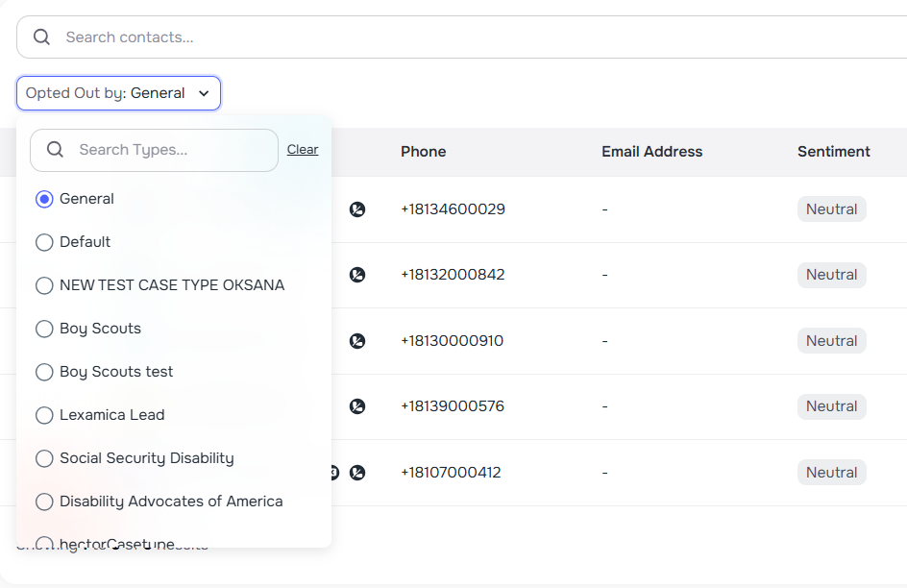This screenshot has height=588, width=907.
Task: Click Neutral badge for +18134600029
Action: point(831,209)
